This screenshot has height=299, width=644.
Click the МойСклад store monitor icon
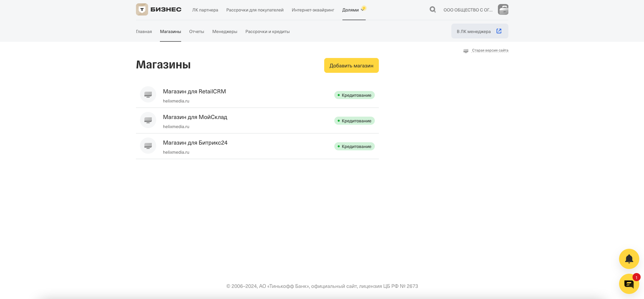[x=148, y=120]
